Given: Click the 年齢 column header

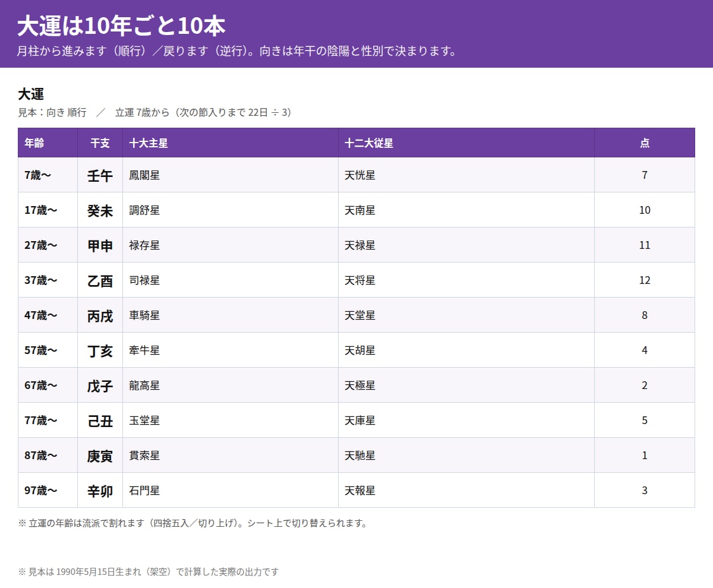Looking at the screenshot, I should (x=48, y=143).
